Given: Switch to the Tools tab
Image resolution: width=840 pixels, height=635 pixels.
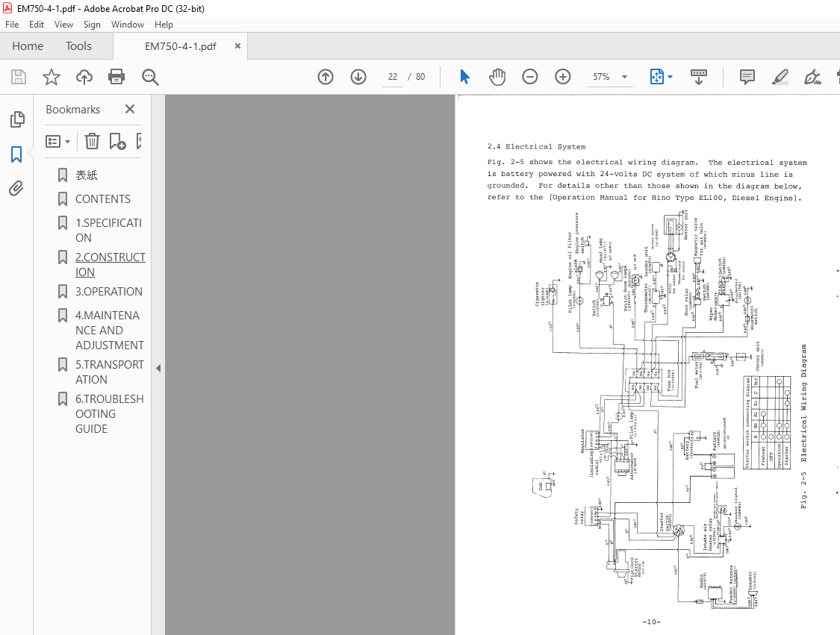Looking at the screenshot, I should pyautogui.click(x=78, y=46).
